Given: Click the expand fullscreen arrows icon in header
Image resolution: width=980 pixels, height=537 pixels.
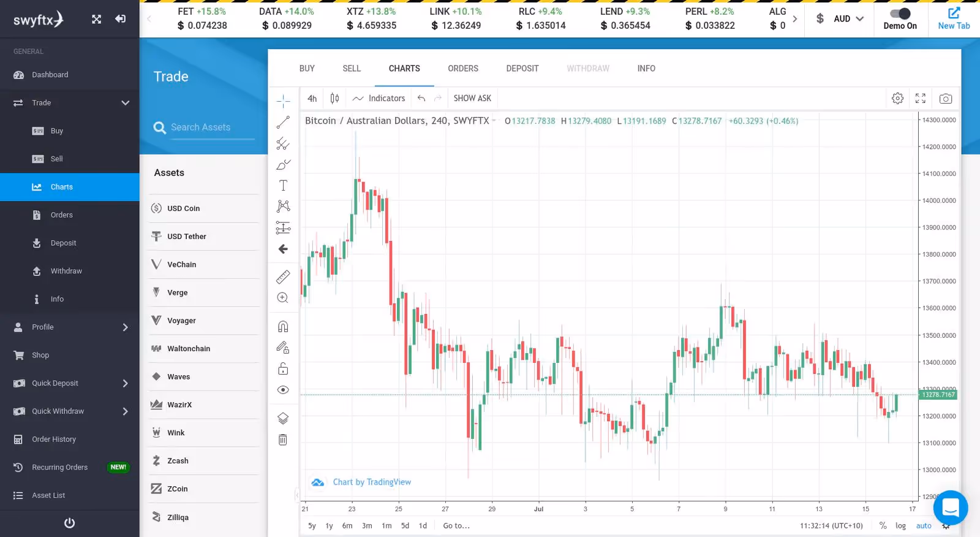Looking at the screenshot, I should coord(97,19).
